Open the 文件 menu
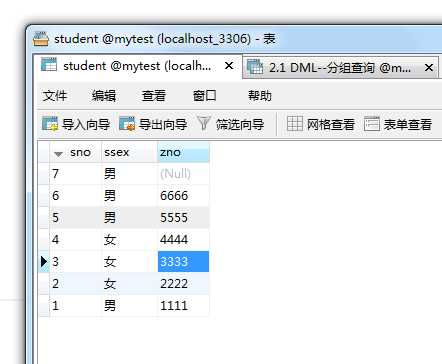Screen dimensions: 442x364 coord(55,96)
